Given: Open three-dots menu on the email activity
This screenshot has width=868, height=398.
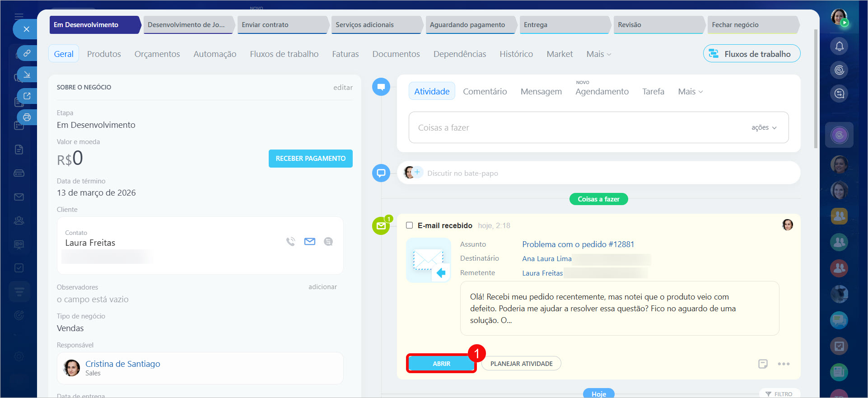Looking at the screenshot, I should click(x=784, y=364).
